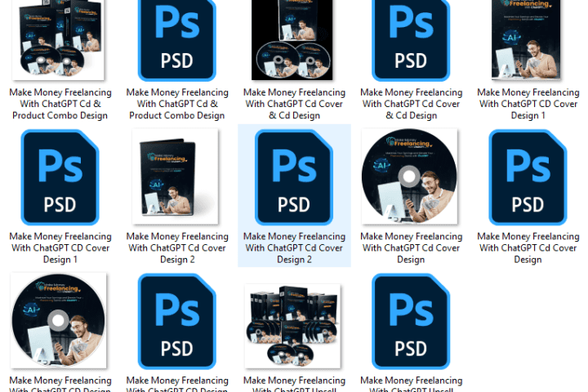Click 'Cd & Product Combo Design' name under image thumbnail
Viewport: 588px width, 392px height.
[x=60, y=104]
